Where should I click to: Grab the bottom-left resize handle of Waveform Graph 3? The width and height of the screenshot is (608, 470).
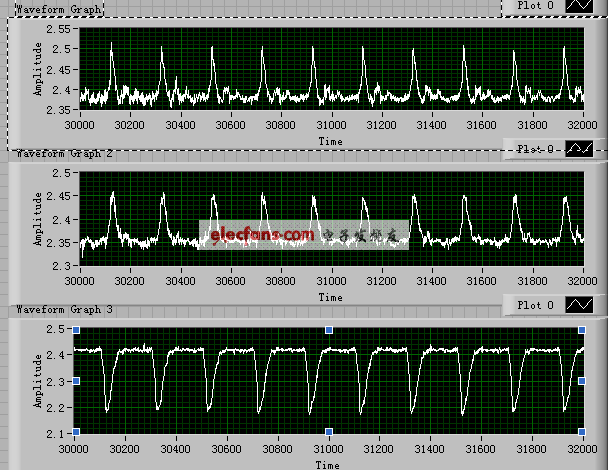pyautogui.click(x=76, y=432)
